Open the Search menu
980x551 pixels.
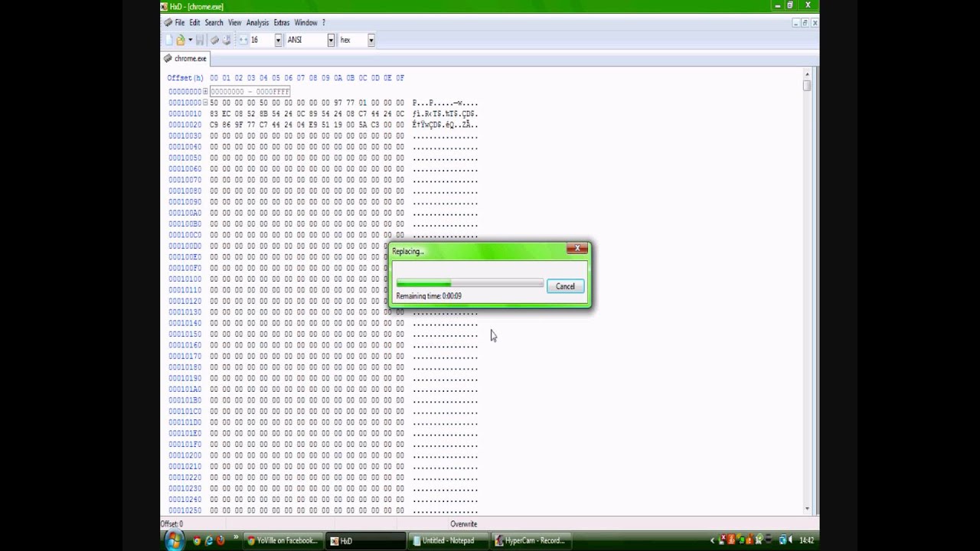(214, 23)
